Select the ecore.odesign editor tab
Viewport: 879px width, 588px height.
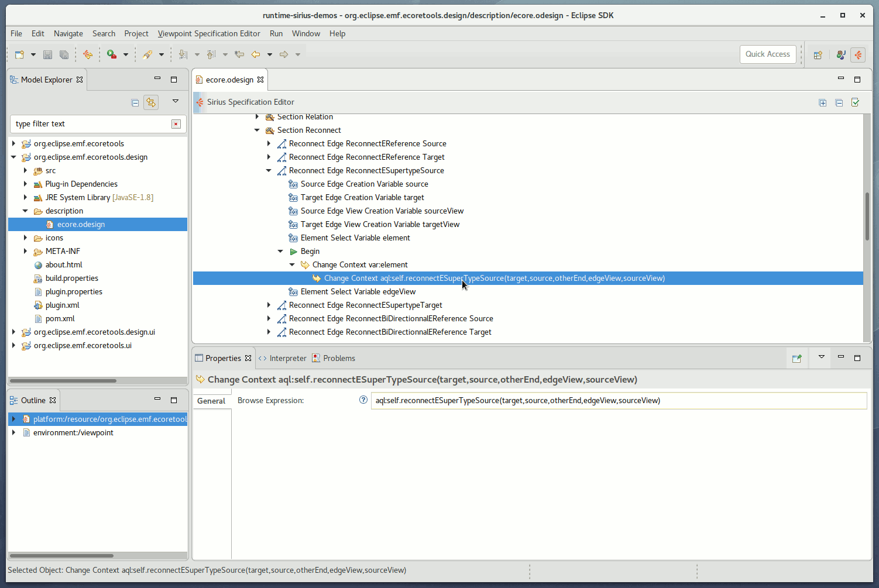(x=229, y=80)
